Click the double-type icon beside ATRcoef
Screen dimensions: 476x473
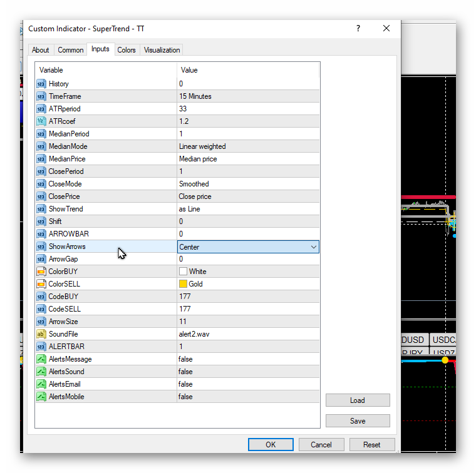(41, 121)
